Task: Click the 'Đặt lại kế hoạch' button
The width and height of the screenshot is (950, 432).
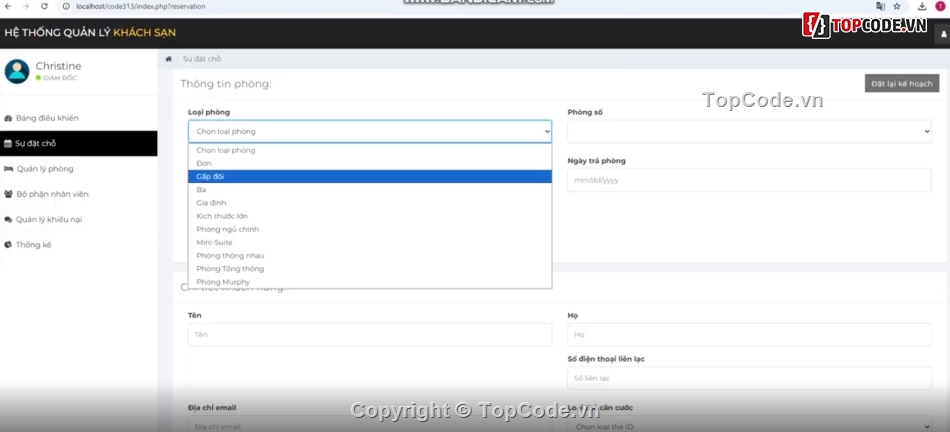Action: 901,84
